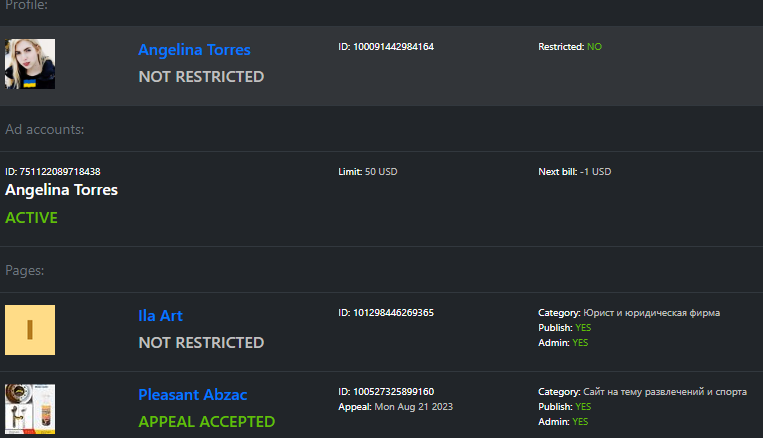Open the Pleasant Abzac page link
This screenshot has height=438, width=763.
point(193,394)
